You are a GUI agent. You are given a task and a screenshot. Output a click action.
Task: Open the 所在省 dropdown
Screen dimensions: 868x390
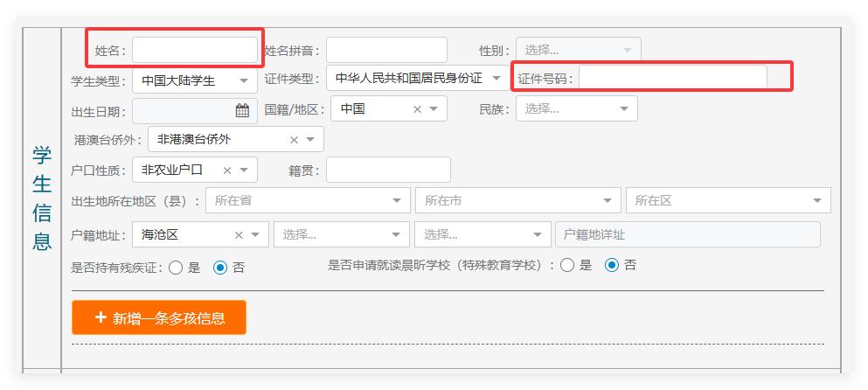[308, 200]
